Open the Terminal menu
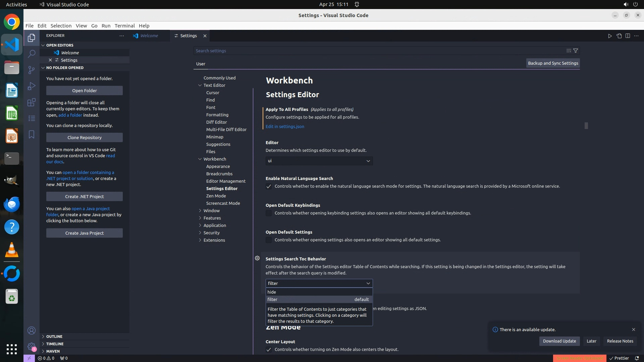Image resolution: width=644 pixels, height=362 pixels. [124, 26]
